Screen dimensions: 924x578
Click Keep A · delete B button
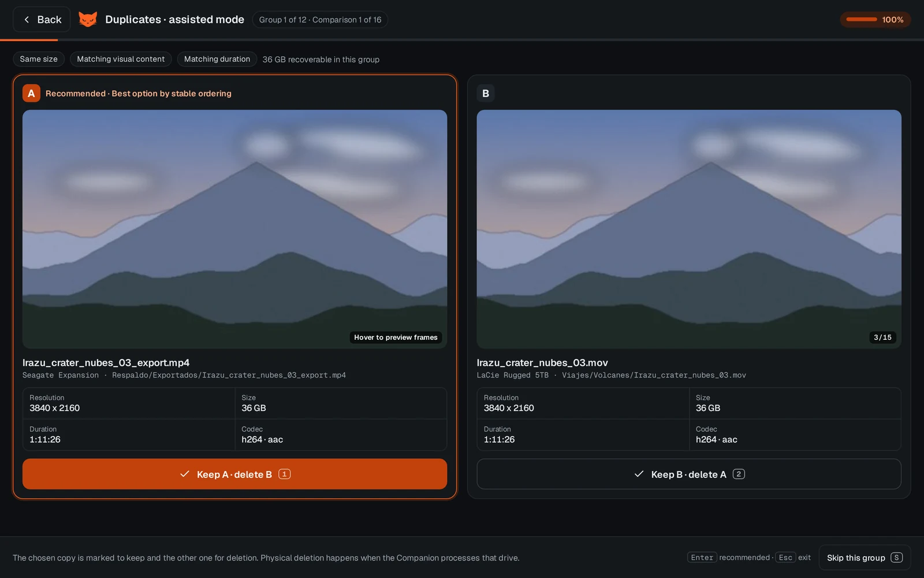tap(234, 474)
